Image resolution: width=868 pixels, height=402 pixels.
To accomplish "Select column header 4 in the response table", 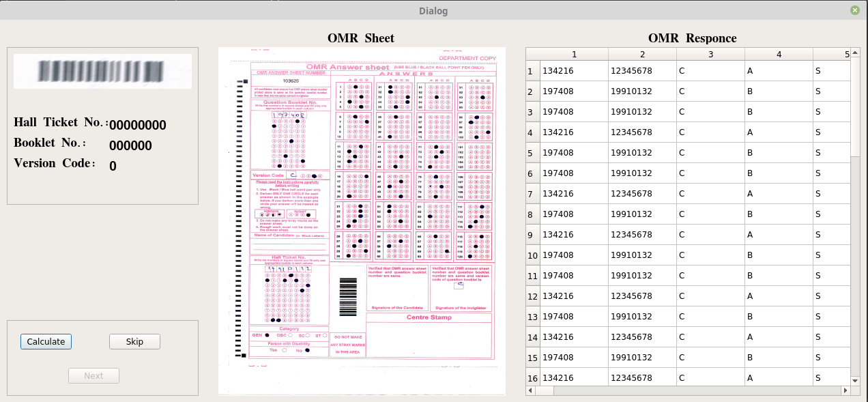I will (779, 54).
